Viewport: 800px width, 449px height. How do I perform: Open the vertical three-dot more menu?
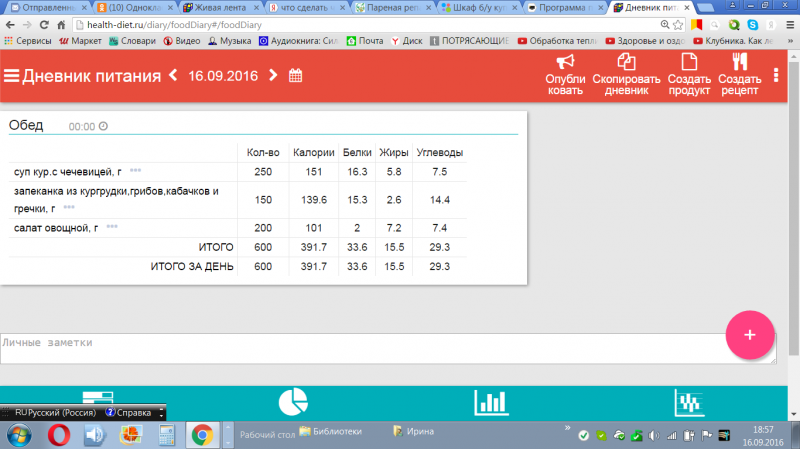[x=777, y=76]
